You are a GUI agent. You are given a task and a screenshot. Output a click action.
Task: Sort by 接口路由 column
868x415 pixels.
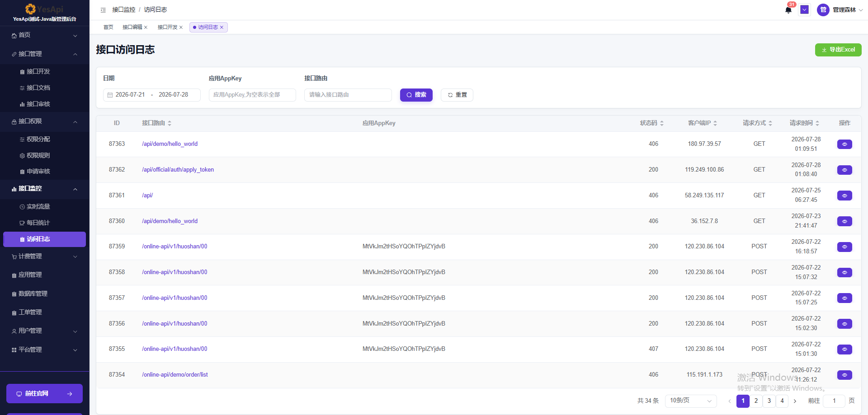click(170, 123)
